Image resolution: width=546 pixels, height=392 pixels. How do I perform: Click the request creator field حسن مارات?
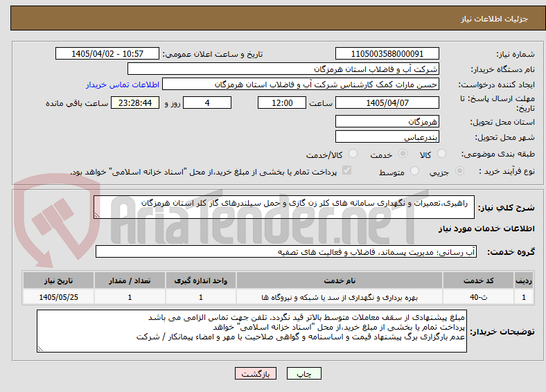(301, 84)
